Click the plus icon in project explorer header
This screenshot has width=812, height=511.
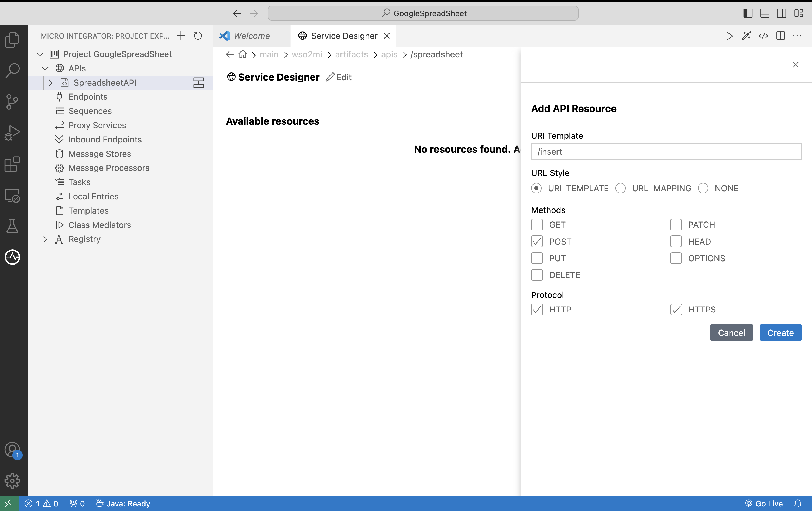181,36
